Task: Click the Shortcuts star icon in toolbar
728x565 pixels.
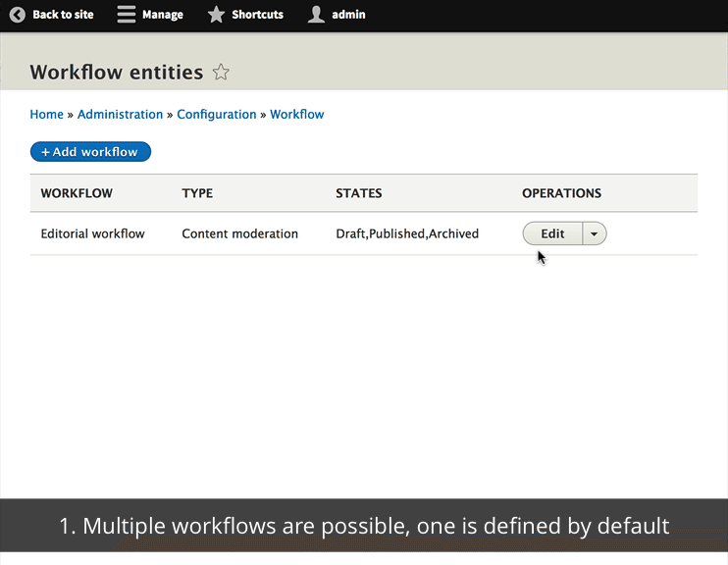Action: pyautogui.click(x=217, y=15)
